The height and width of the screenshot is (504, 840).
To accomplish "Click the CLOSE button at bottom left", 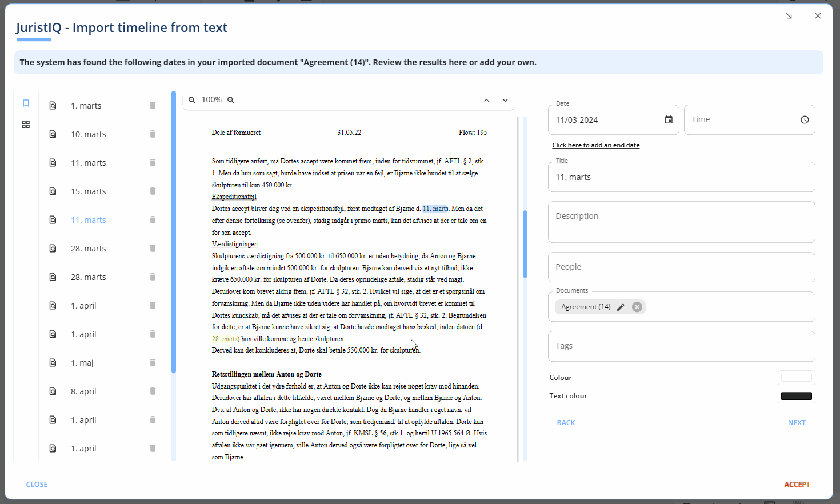I will (37, 485).
